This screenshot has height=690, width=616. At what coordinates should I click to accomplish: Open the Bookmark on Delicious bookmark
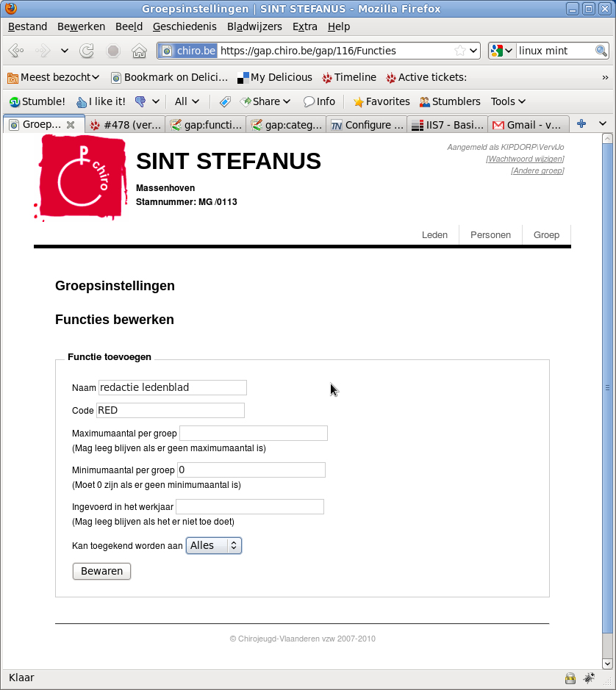tap(170, 77)
